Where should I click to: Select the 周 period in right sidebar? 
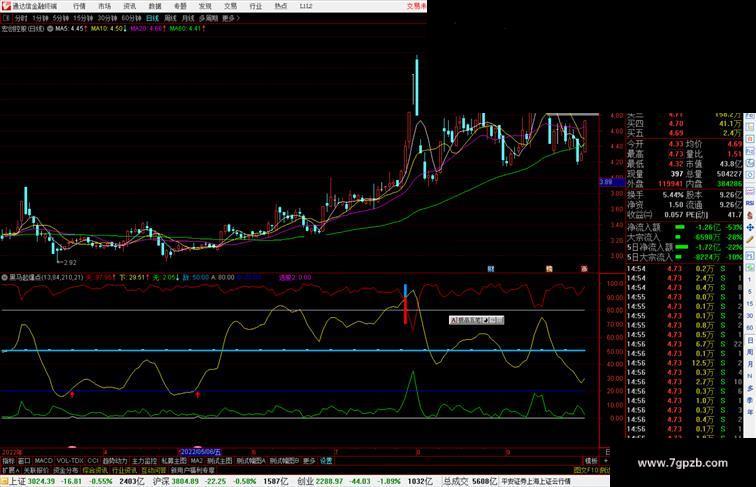click(x=750, y=352)
